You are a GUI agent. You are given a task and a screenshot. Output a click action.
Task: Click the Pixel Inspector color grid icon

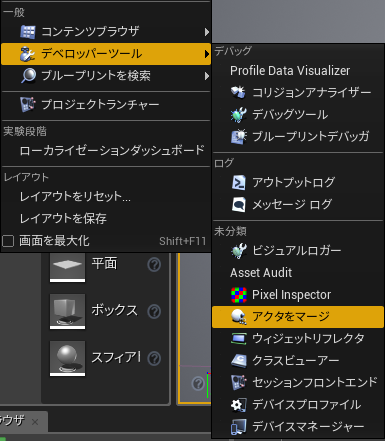point(239,295)
